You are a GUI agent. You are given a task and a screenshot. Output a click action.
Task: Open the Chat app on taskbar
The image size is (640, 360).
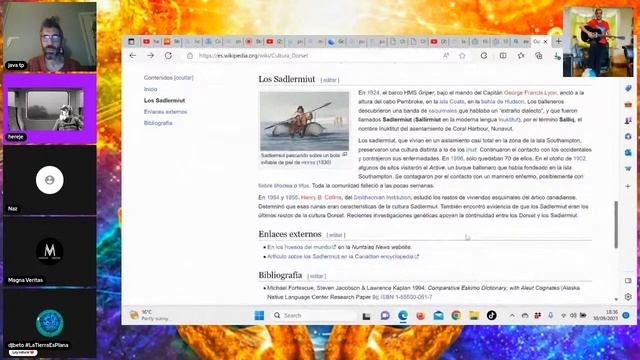click(385, 316)
